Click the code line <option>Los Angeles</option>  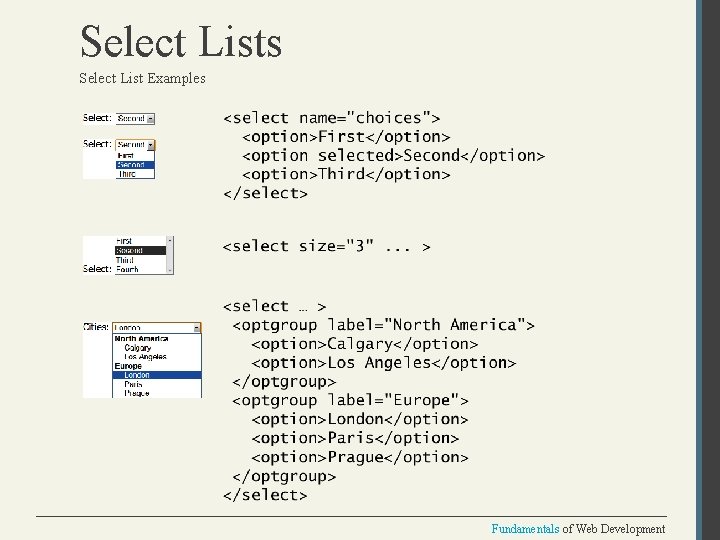click(384, 363)
